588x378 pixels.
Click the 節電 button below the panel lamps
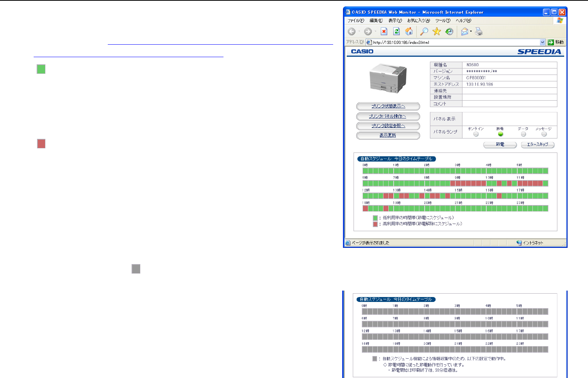500,145
